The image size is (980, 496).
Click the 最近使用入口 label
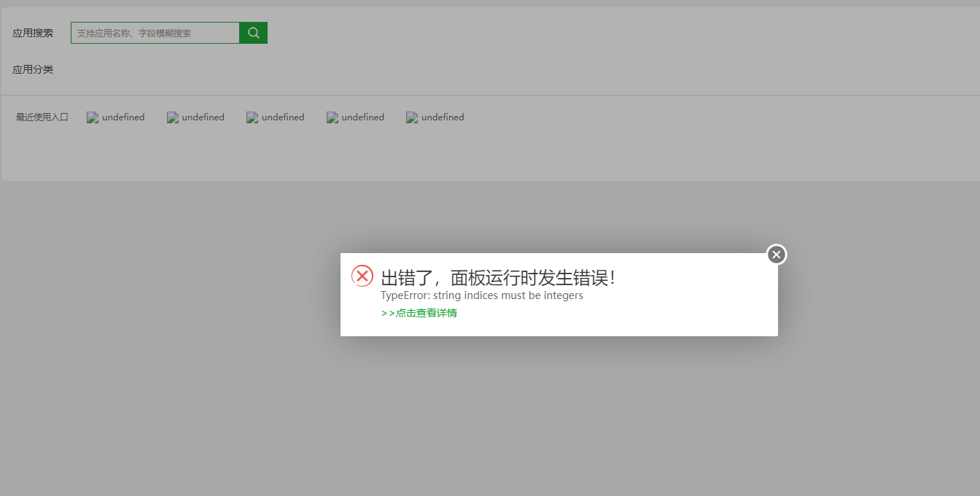click(x=42, y=117)
